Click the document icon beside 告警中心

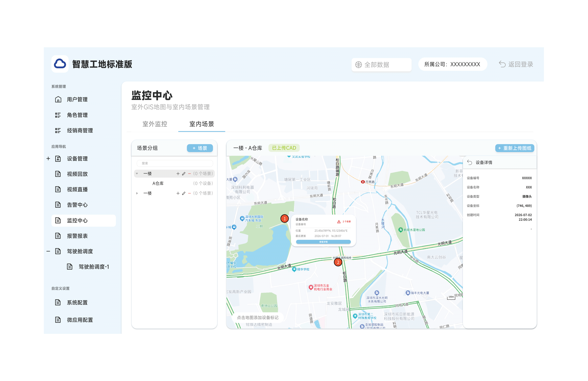[x=58, y=205]
